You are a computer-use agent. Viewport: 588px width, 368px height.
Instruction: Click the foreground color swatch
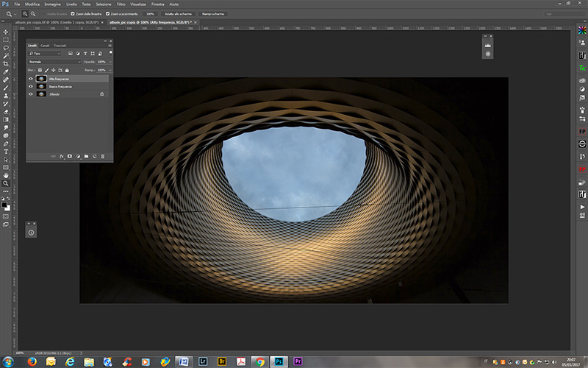click(4, 204)
